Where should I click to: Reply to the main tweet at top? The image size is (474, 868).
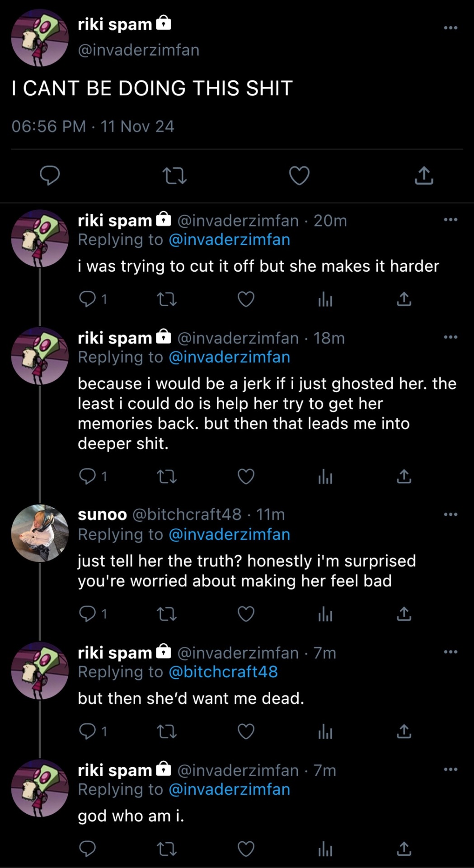50,176
